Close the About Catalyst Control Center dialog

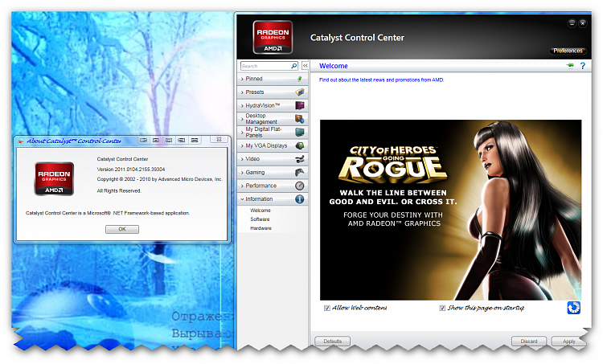coord(219,140)
